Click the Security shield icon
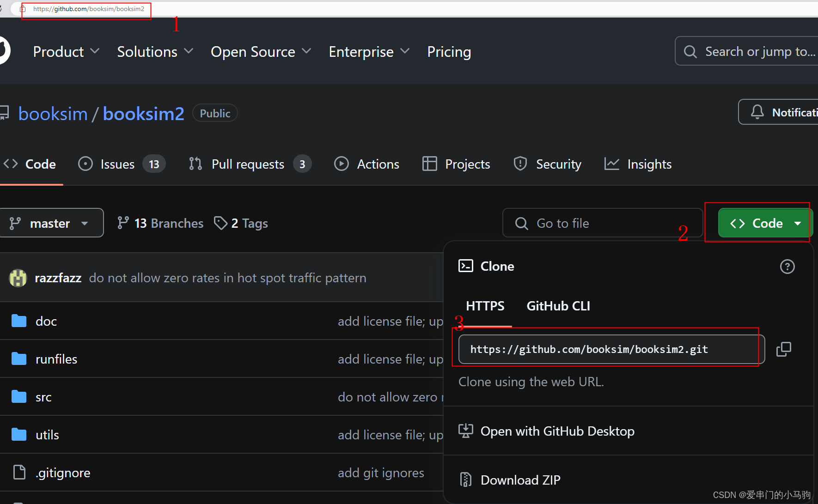The height and width of the screenshot is (504, 818). coord(520,164)
